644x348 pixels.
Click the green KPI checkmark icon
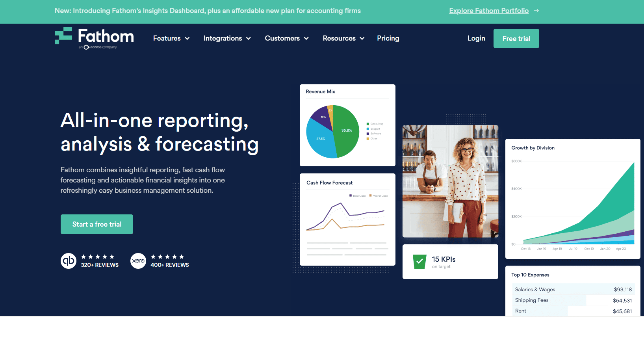pos(419,262)
